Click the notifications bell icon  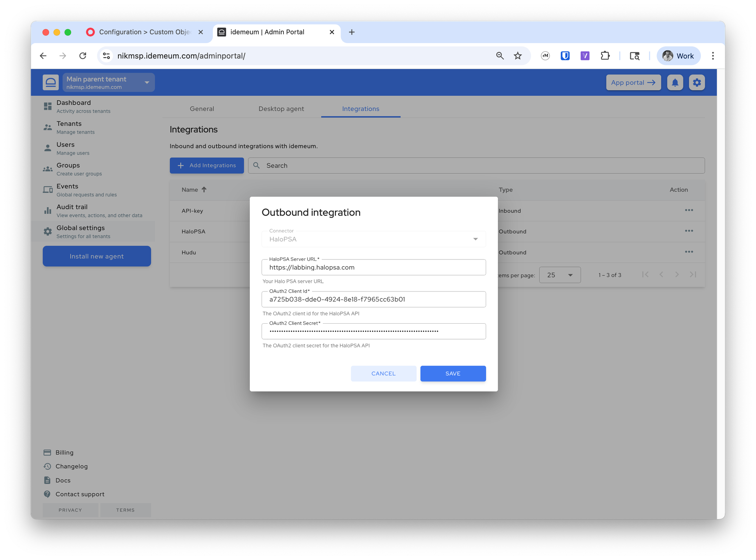click(675, 82)
